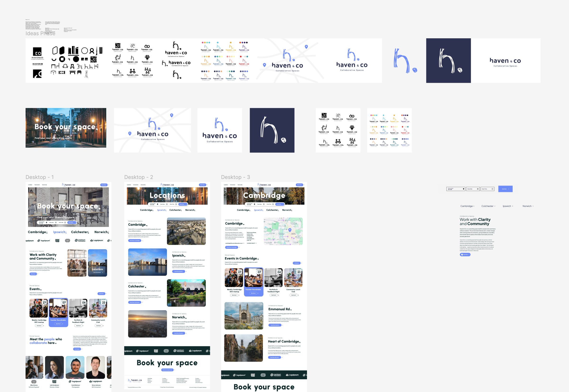Click the haven & co logo in the Desktop - 1 header
The image size is (569, 392).
click(69, 185)
